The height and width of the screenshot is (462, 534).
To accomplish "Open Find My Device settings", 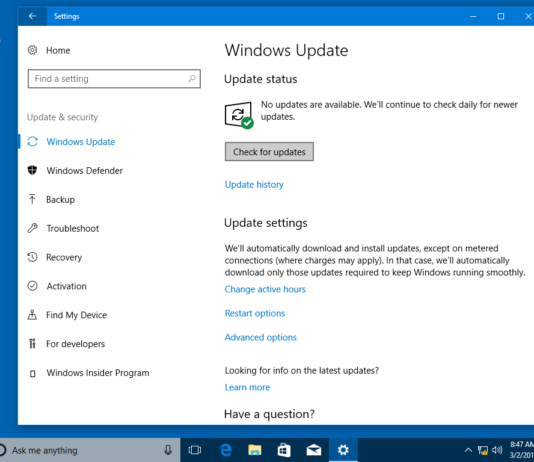I will point(77,315).
